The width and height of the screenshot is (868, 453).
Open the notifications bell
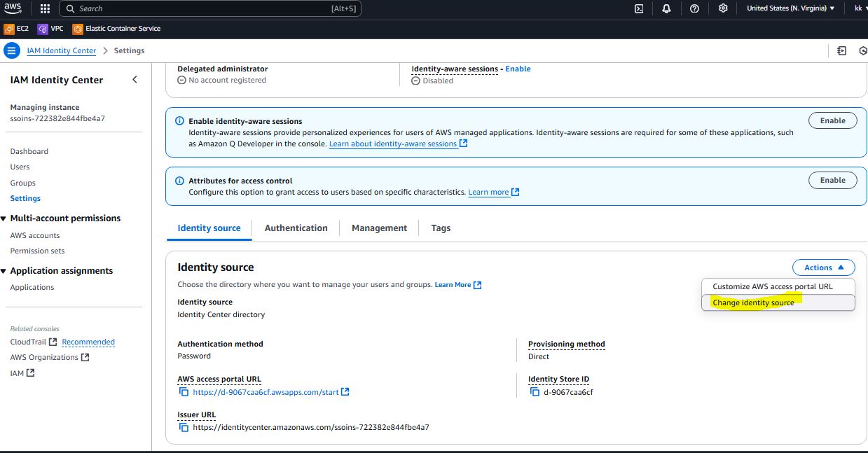pos(666,8)
